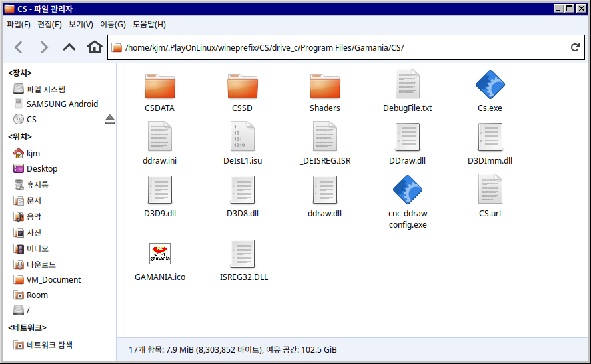Select the DDraw.dll file

point(408,144)
